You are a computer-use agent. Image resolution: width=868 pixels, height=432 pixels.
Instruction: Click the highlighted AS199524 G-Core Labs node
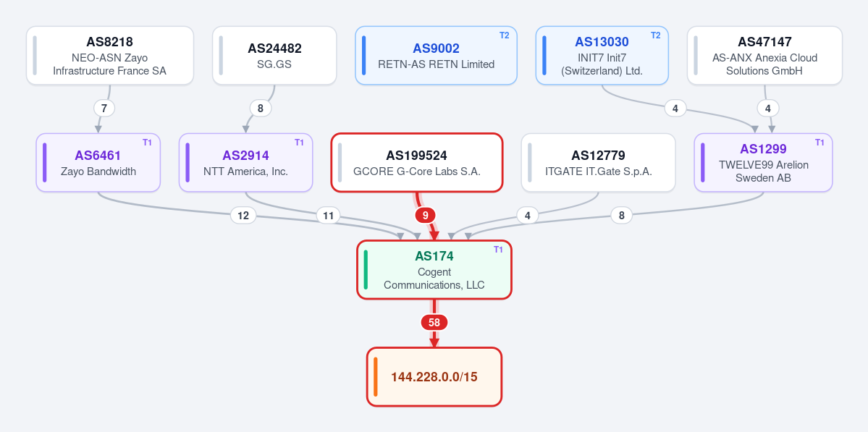coord(417,163)
